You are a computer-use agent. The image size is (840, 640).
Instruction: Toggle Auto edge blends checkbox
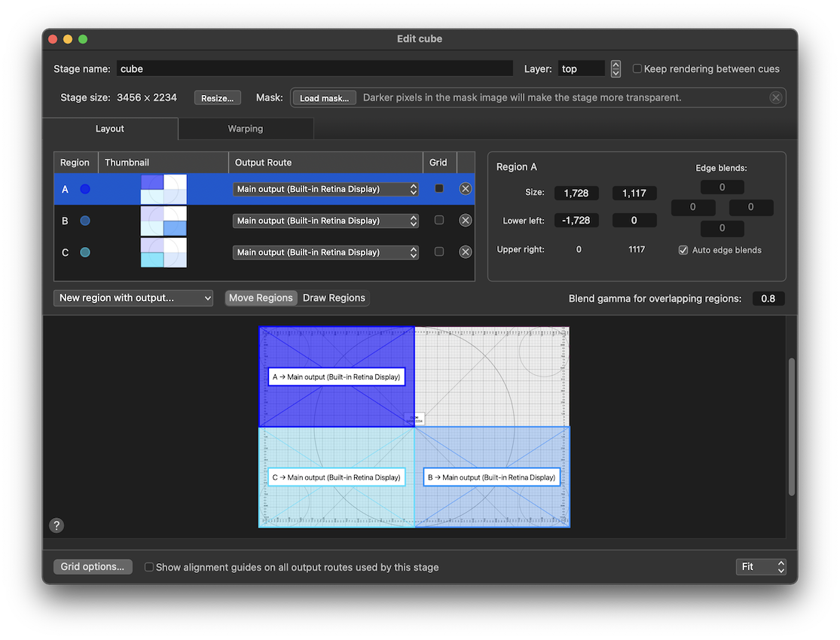pyautogui.click(x=683, y=250)
